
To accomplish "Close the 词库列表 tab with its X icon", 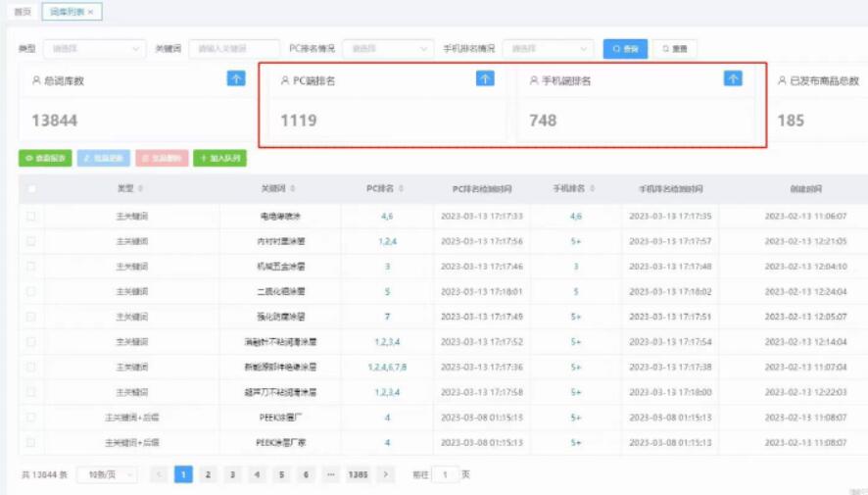I will pos(91,13).
